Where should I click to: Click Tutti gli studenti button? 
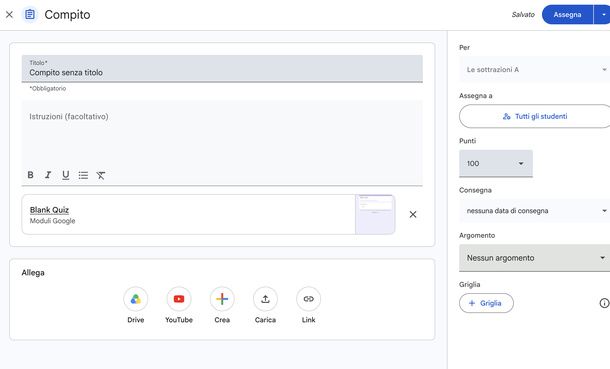[x=535, y=116]
